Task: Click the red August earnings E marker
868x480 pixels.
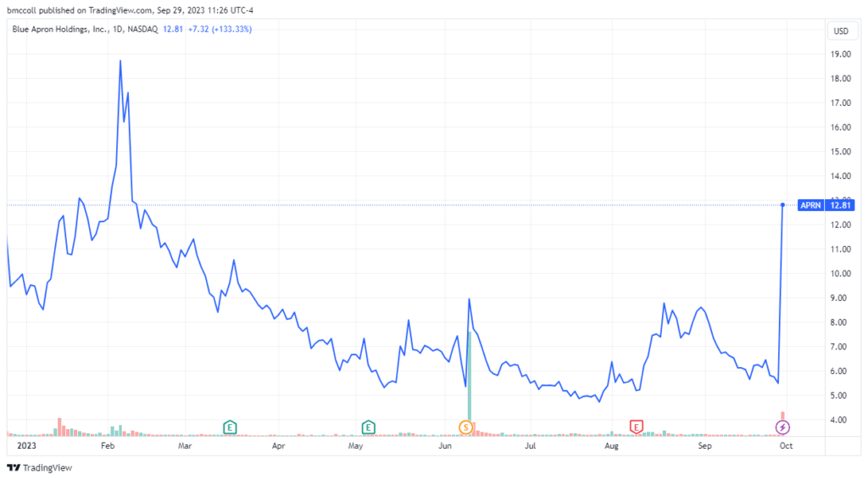Action: 636,427
